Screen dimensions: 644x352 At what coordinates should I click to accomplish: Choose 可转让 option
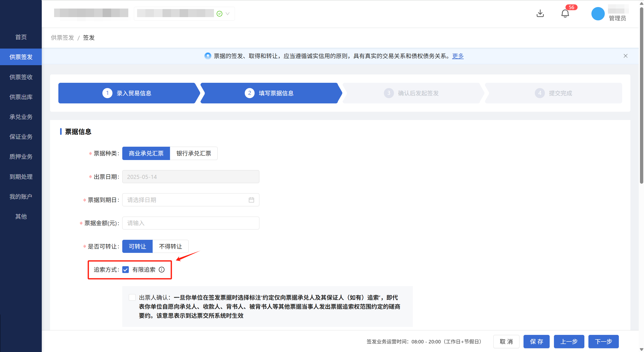137,246
